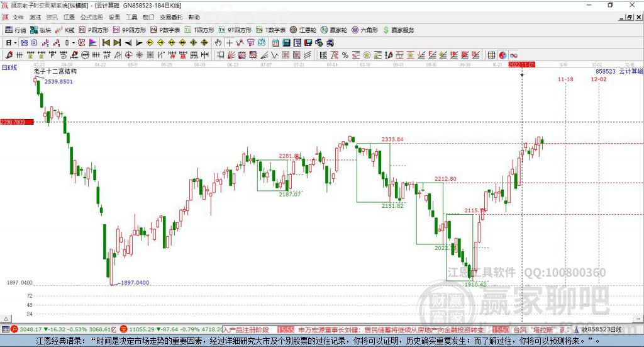Select the circled crosshair target tool

[x=128, y=55]
